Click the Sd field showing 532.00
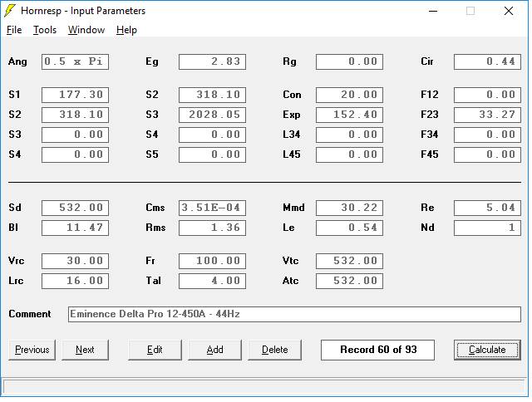This screenshot has width=532, height=402. point(75,208)
